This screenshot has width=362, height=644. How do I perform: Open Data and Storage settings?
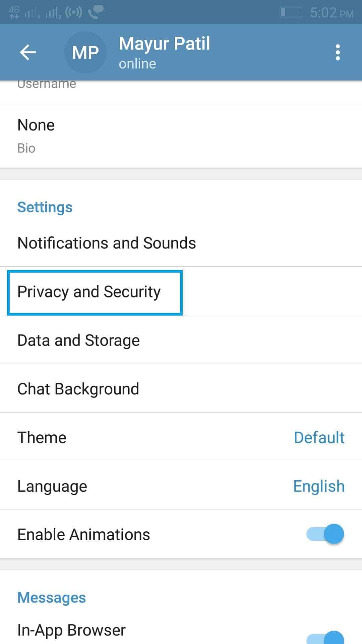pos(78,340)
